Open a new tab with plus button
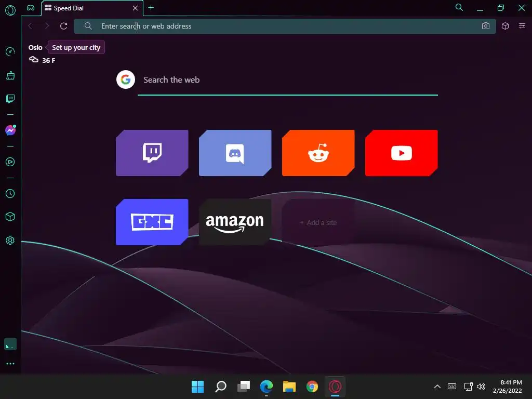The height and width of the screenshot is (399, 532). click(x=151, y=7)
